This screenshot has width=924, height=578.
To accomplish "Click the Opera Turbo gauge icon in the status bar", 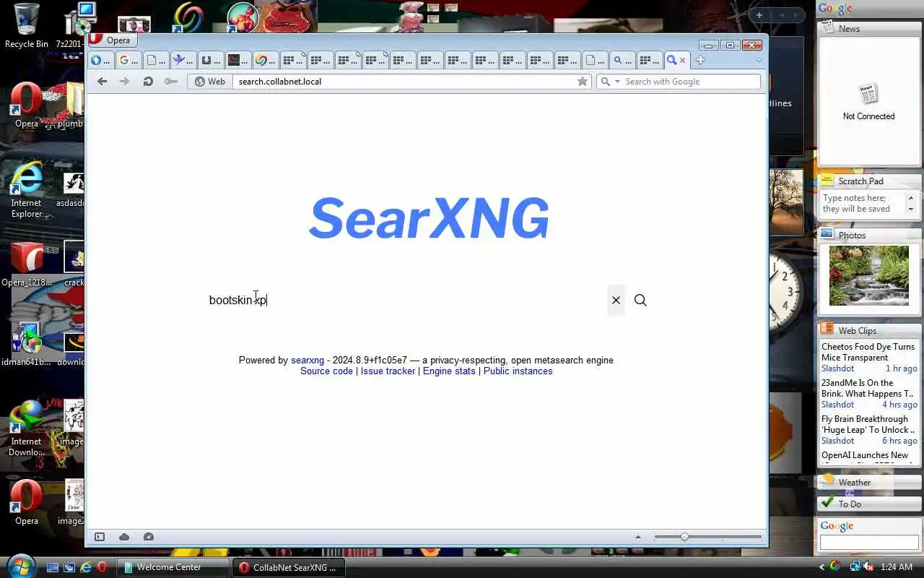I will click(x=149, y=537).
